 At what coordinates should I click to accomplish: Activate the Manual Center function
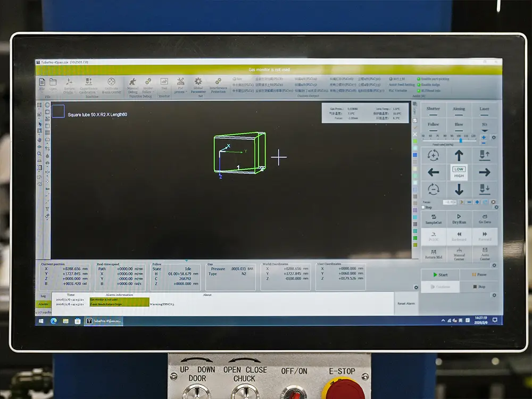(459, 254)
